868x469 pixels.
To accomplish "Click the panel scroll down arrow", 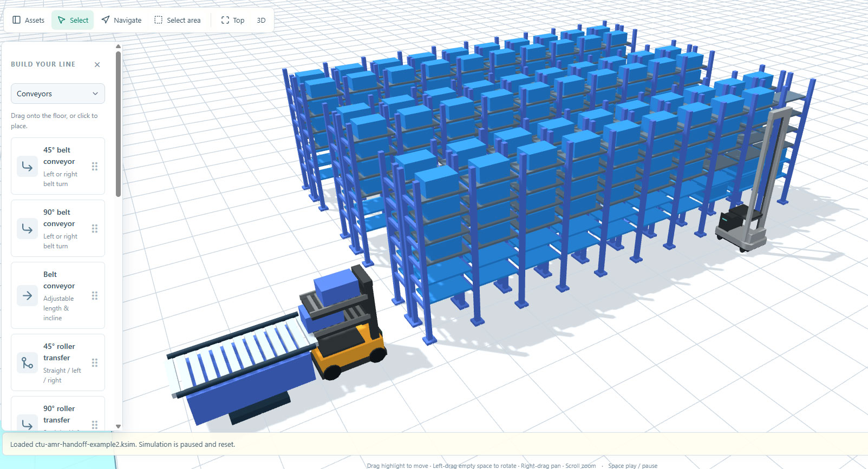I will point(118,426).
